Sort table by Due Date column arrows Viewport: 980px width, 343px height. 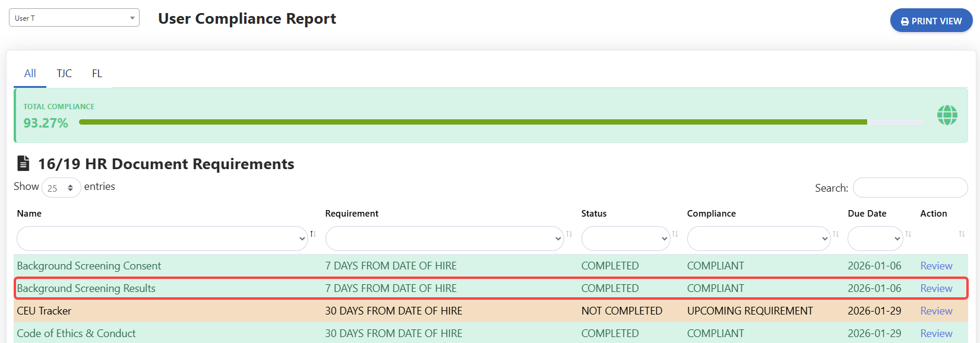click(x=908, y=234)
